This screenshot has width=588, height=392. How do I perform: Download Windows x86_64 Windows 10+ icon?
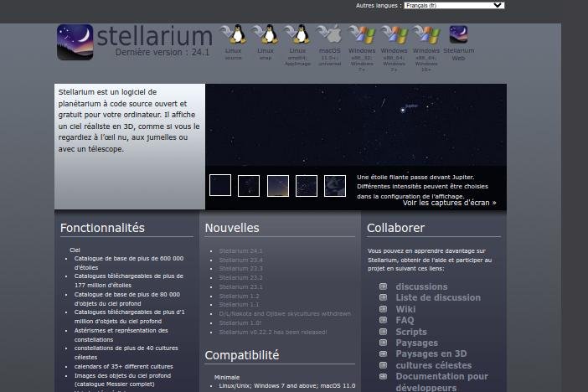coord(426,34)
